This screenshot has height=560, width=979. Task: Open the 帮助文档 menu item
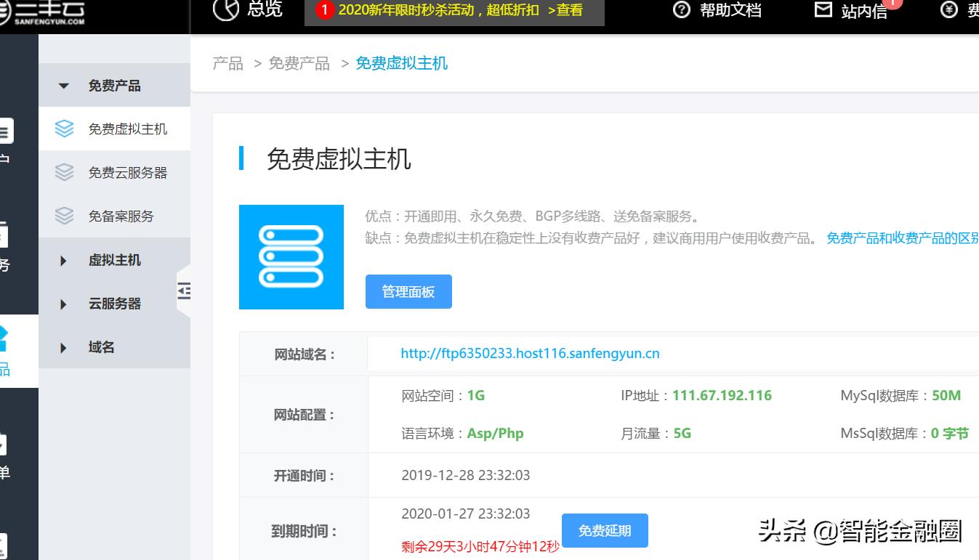pyautogui.click(x=729, y=10)
